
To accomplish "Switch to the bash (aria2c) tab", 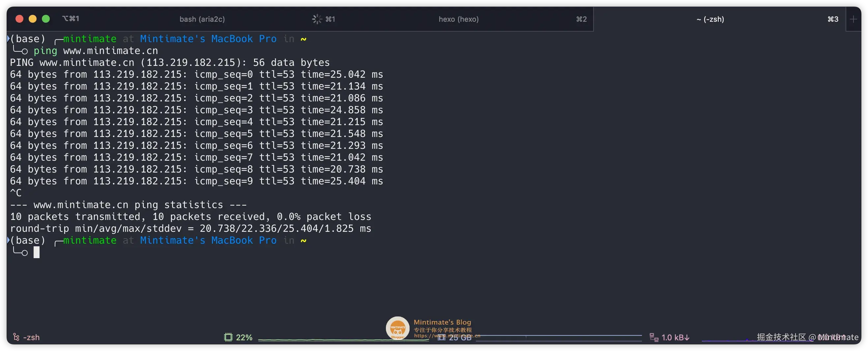I will [202, 19].
